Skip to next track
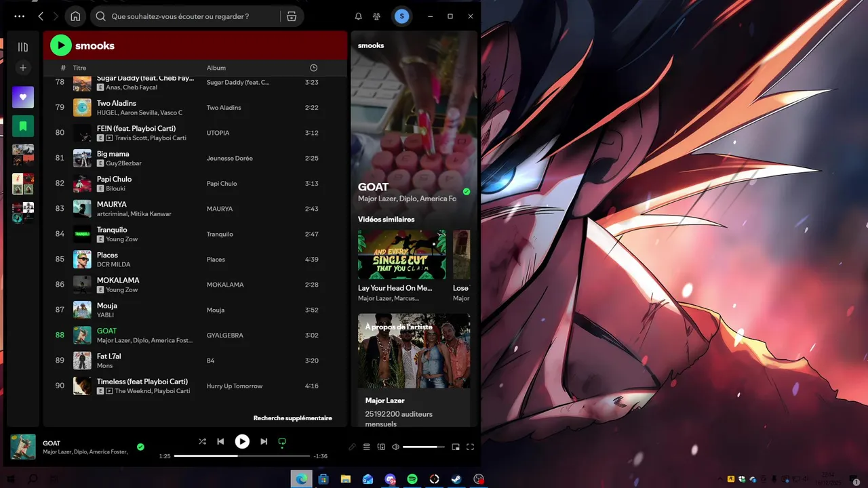Image resolution: width=868 pixels, height=488 pixels. point(264,441)
